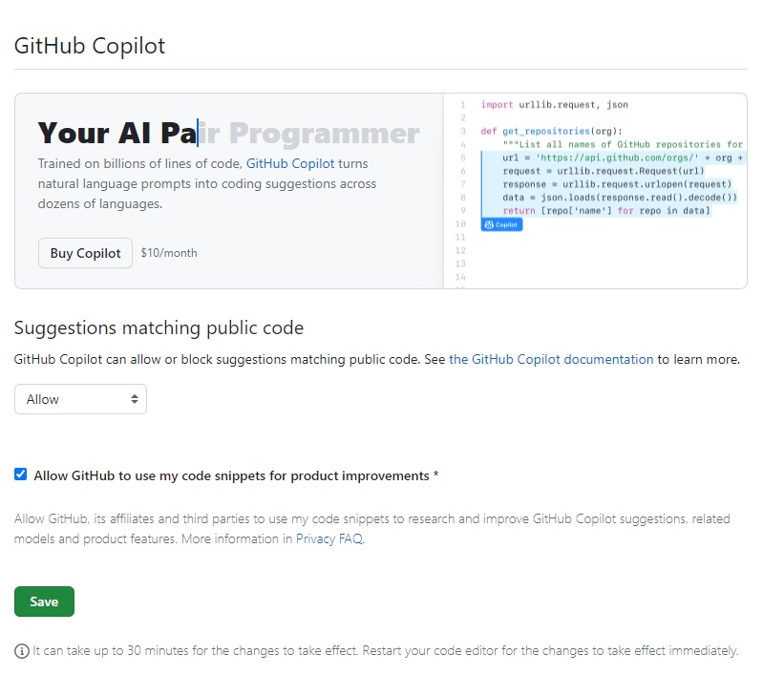Click the 'GitHub Copilot' page title
Viewport: 784px width, 696px height.
(89, 45)
